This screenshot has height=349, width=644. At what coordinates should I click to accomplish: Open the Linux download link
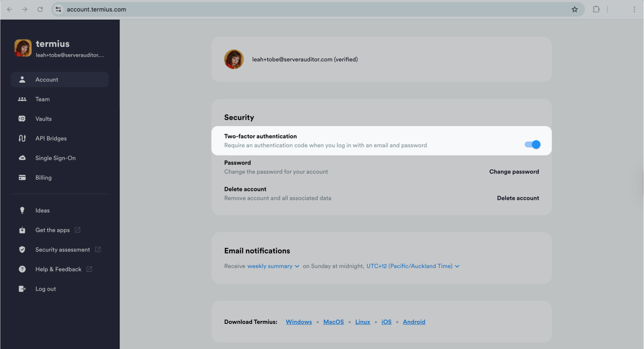point(363,322)
